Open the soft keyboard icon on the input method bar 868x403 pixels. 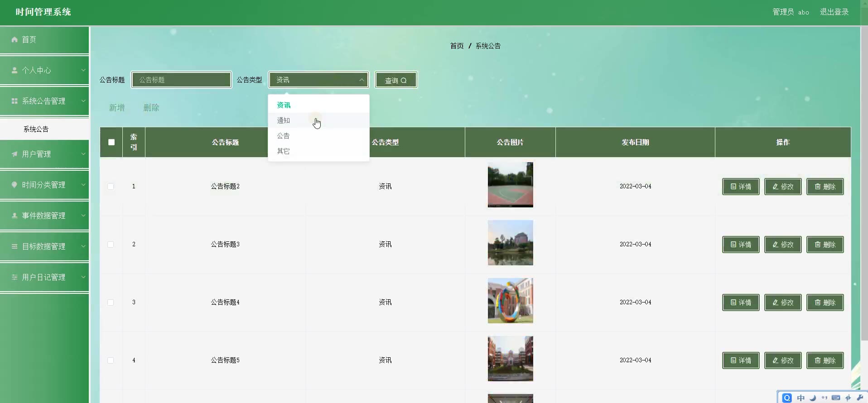(x=836, y=398)
